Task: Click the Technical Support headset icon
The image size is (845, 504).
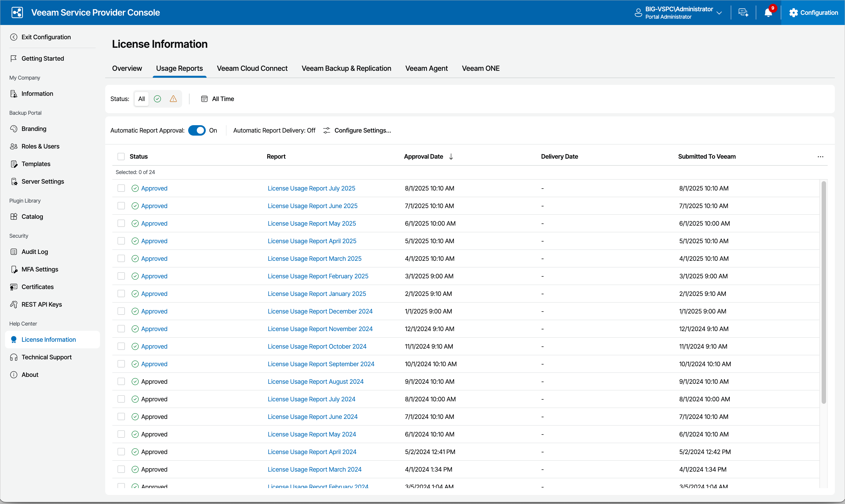Action: click(x=13, y=357)
